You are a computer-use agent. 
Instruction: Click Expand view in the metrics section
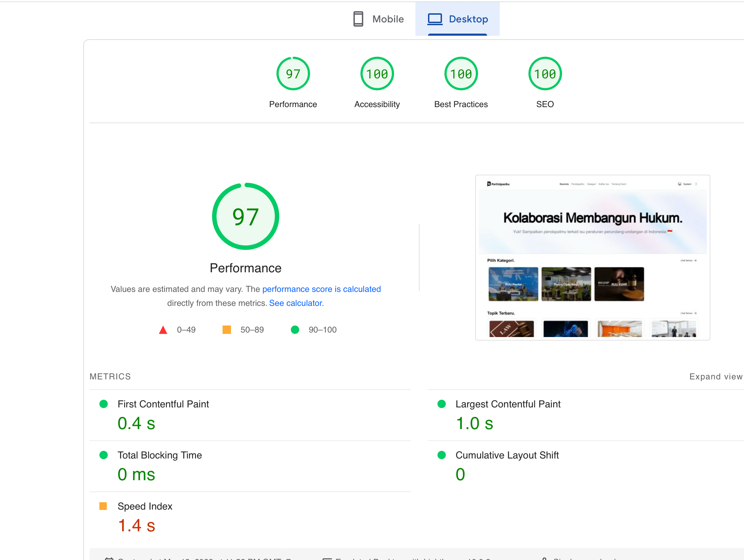tap(716, 377)
